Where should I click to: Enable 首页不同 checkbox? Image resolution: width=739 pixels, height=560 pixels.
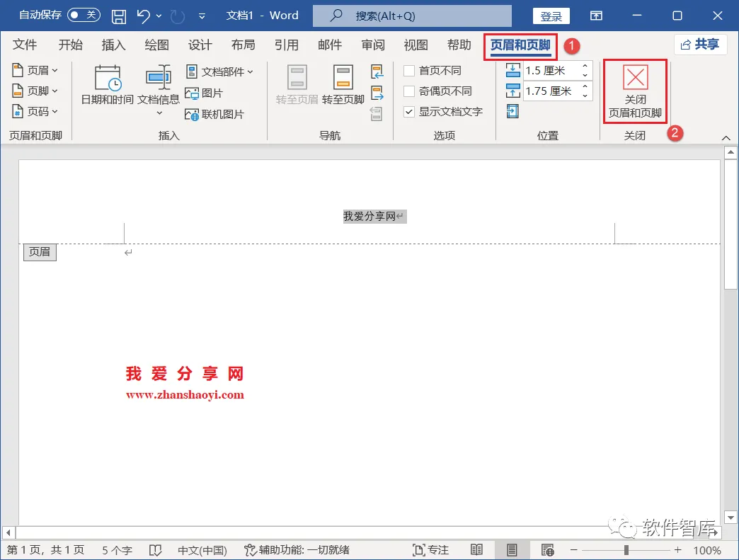pyautogui.click(x=409, y=71)
